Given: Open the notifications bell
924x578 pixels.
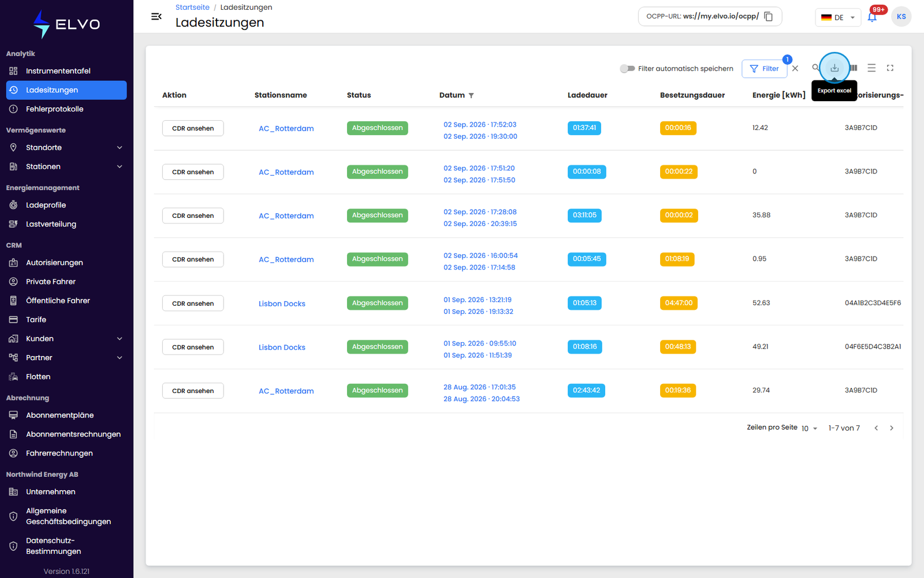Looking at the screenshot, I should click(872, 17).
